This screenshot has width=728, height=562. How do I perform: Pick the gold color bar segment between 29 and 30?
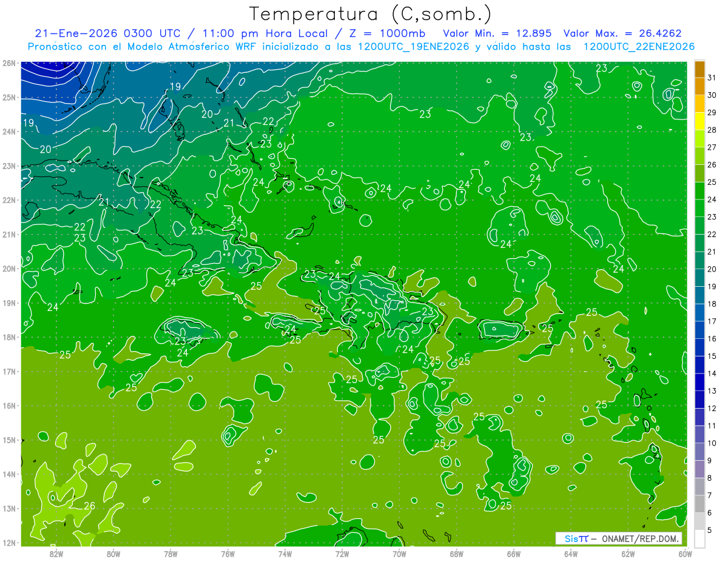tap(699, 104)
